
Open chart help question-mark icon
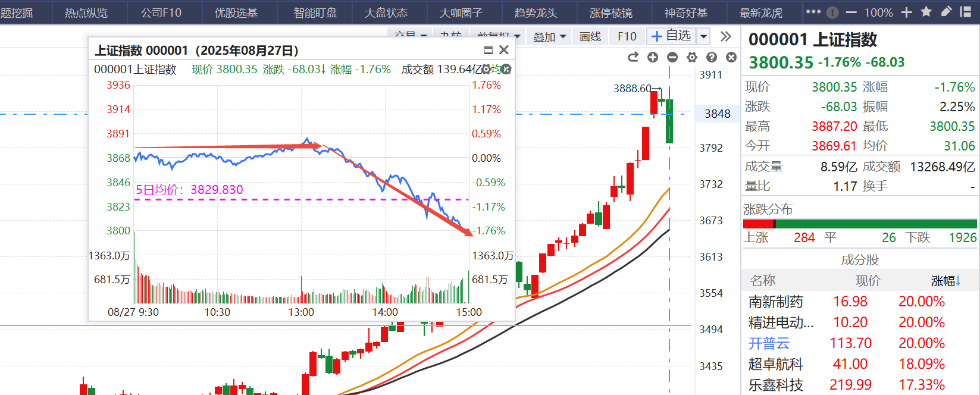(x=712, y=57)
